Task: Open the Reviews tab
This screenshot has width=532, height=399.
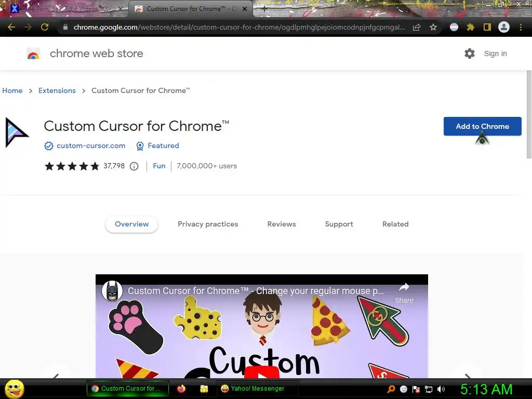Action: click(282, 224)
